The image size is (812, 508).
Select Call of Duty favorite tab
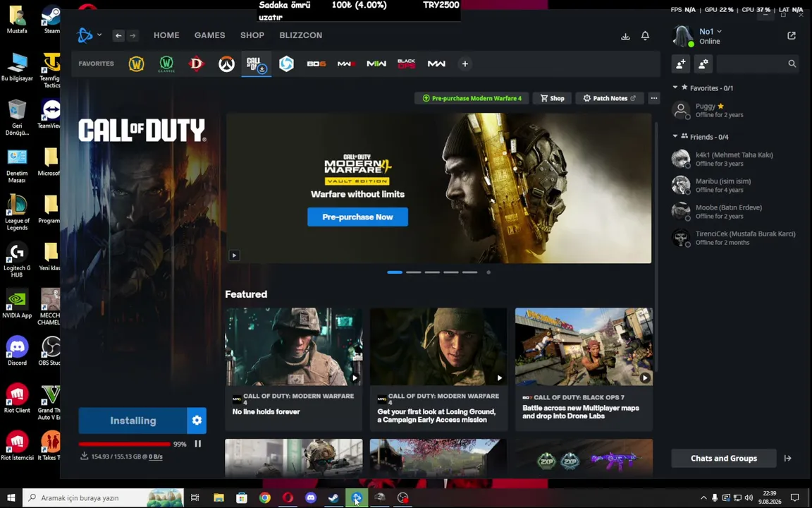[x=257, y=64]
